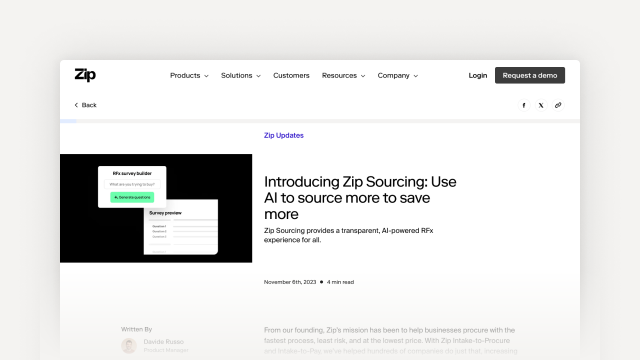Screen dimensions: 640x360
Task: Share article on Facebook icon
Action: 524,105
